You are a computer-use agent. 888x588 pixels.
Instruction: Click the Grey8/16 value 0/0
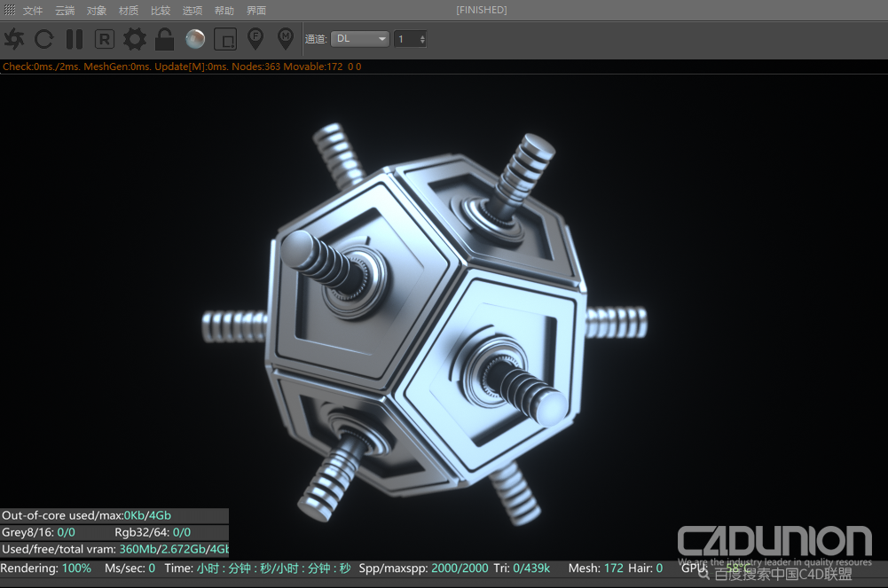[x=67, y=532]
